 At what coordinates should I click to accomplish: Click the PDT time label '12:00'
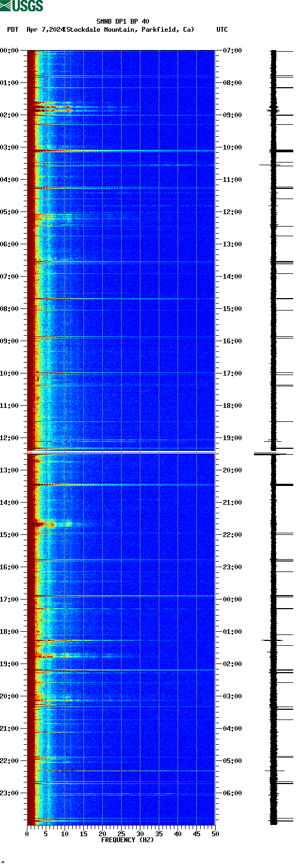[x=10, y=438]
